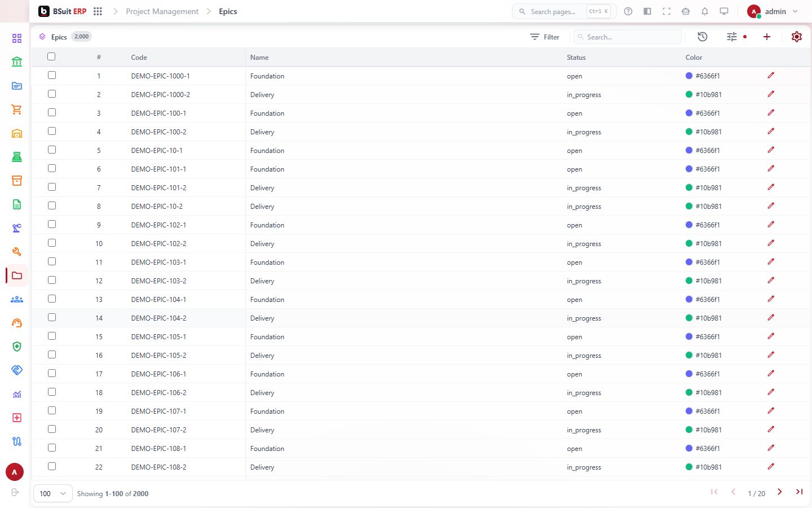812x508 pixels.
Task: Expand the admin user menu
Action: [x=773, y=11]
